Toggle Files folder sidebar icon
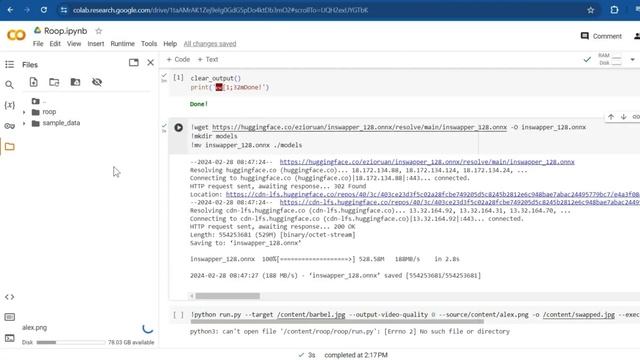640x360 pixels. click(9, 147)
